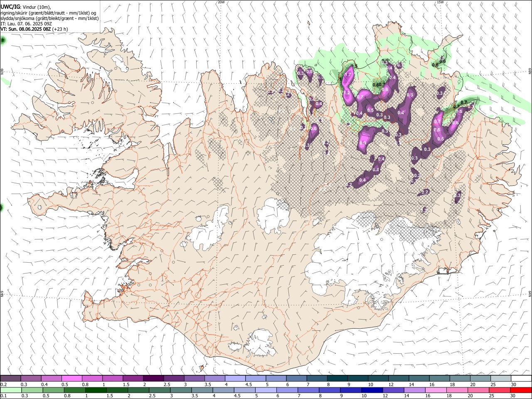Select light grey snow swatch between 25 and 30
This screenshot has width=532, height=399.
[501, 379]
